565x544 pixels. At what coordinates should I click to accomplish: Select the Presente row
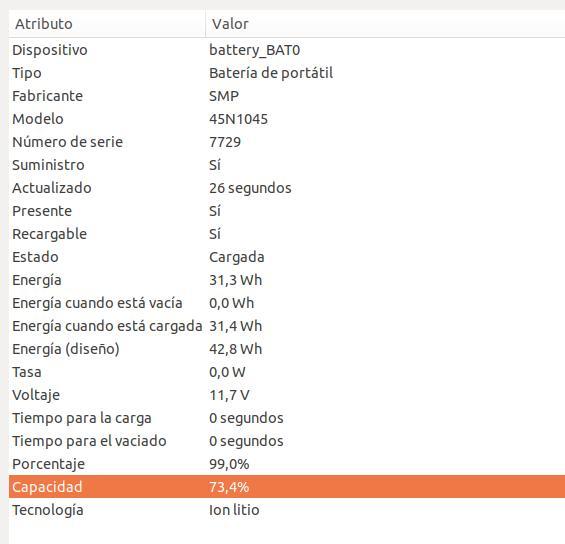(x=287, y=211)
